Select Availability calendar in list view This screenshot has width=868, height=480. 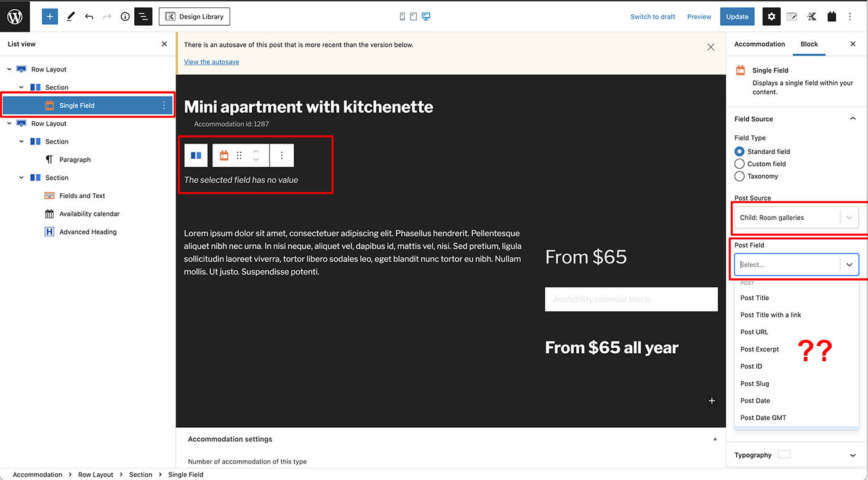[89, 214]
